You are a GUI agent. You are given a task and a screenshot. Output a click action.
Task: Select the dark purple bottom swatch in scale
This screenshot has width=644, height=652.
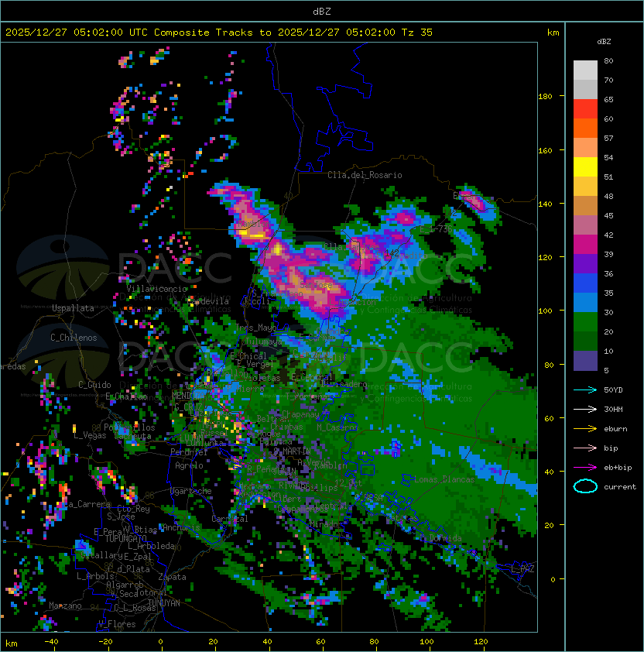tap(585, 361)
